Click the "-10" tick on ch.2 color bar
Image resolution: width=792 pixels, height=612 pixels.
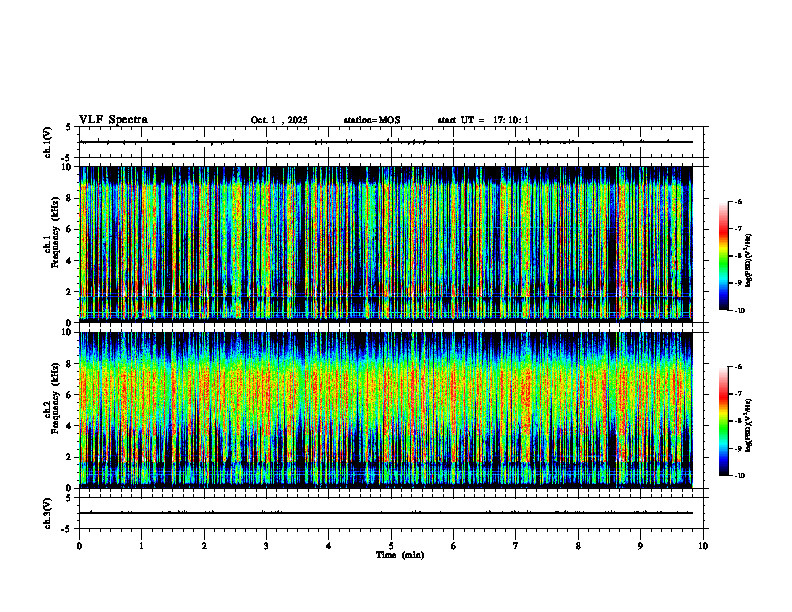coord(740,476)
